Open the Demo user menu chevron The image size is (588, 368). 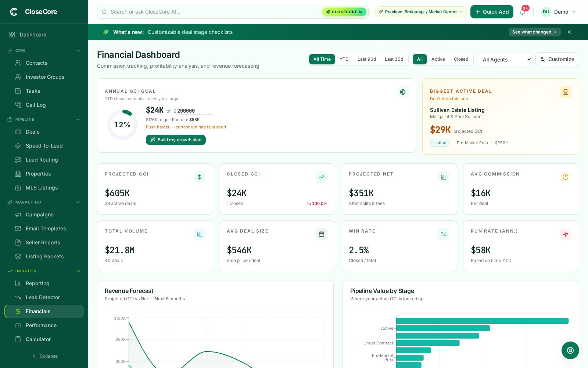(573, 12)
